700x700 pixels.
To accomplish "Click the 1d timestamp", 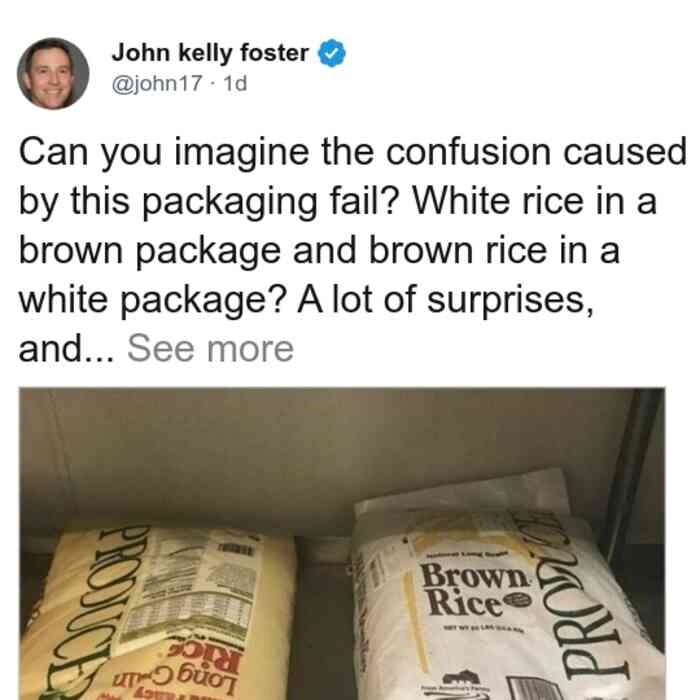I will (x=235, y=83).
